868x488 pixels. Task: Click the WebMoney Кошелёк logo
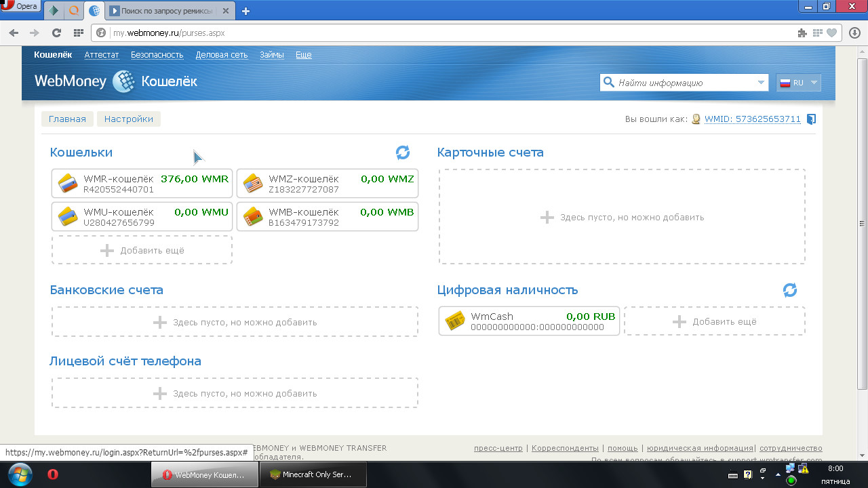point(116,81)
